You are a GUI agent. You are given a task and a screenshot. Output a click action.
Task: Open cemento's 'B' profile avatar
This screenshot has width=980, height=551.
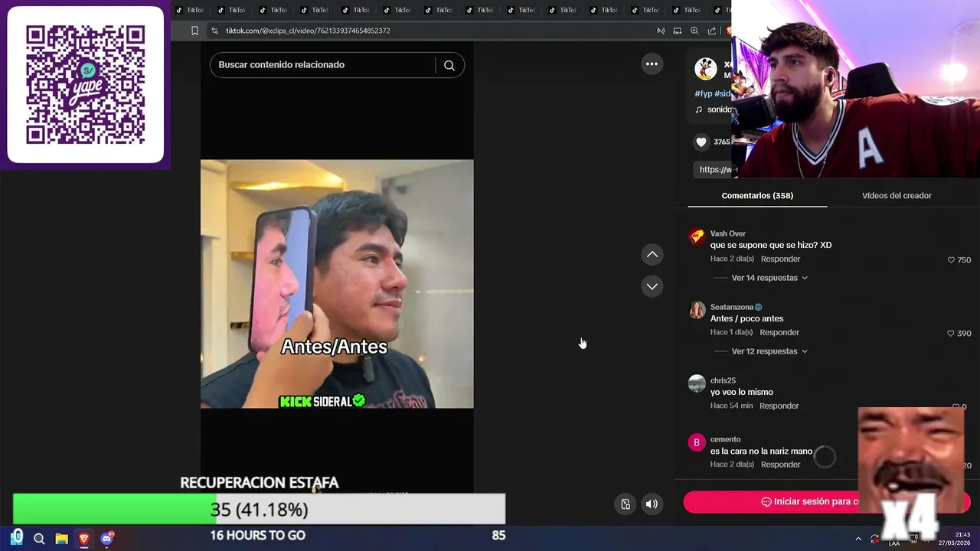click(x=697, y=442)
